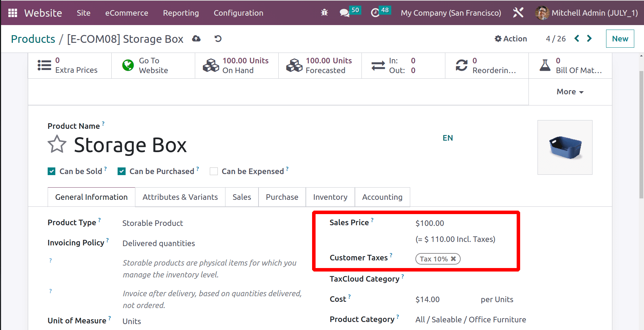Click the TaxCloud Category field
The width and height of the screenshot is (644, 330).
point(471,279)
